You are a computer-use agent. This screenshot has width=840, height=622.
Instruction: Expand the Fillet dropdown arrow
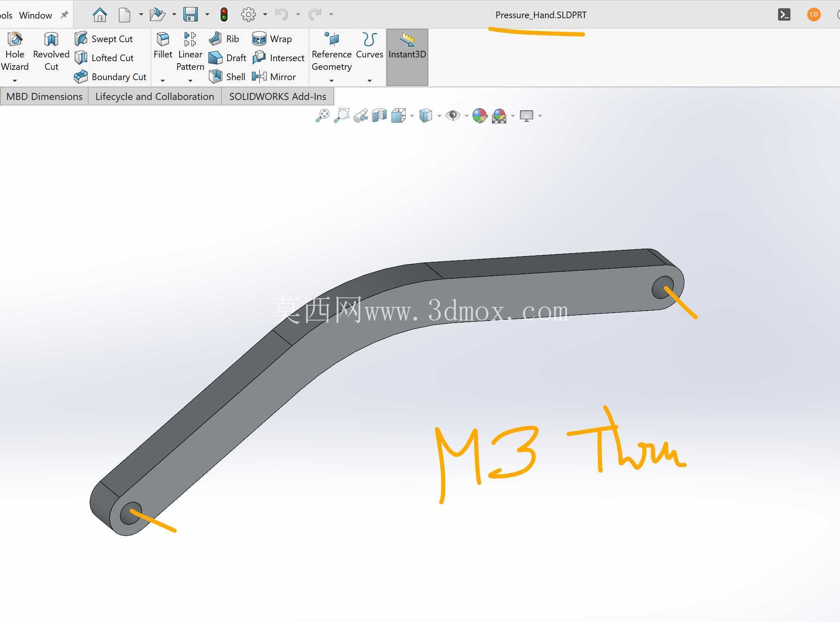point(163,81)
